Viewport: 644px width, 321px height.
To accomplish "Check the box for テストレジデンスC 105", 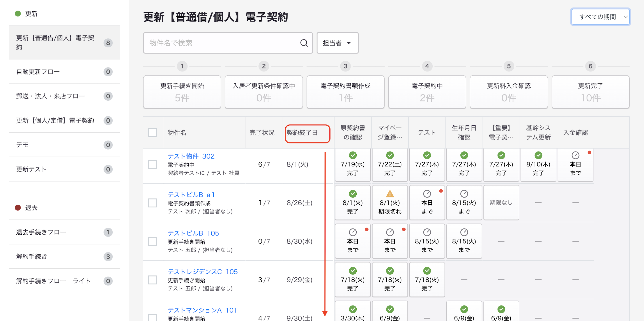I will click(x=152, y=280).
